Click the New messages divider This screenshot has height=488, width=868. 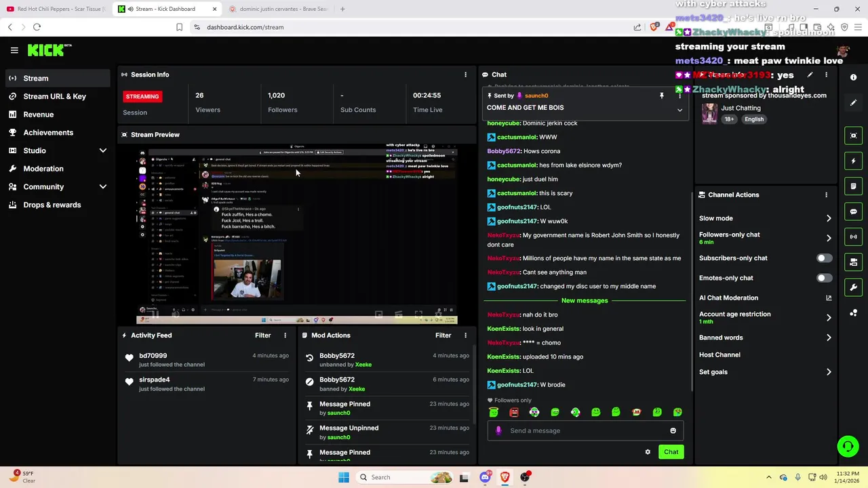coord(585,300)
